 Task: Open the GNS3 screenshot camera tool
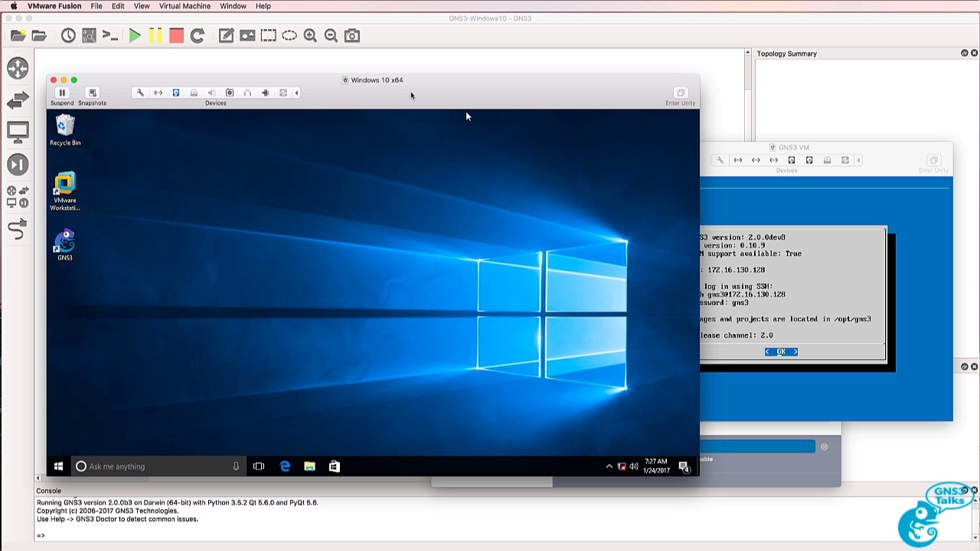click(x=351, y=35)
